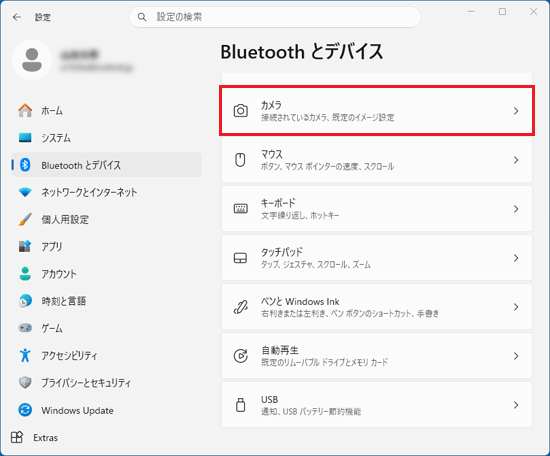Click the USB icon in the USB row
This screenshot has width=550, height=456.
(241, 405)
